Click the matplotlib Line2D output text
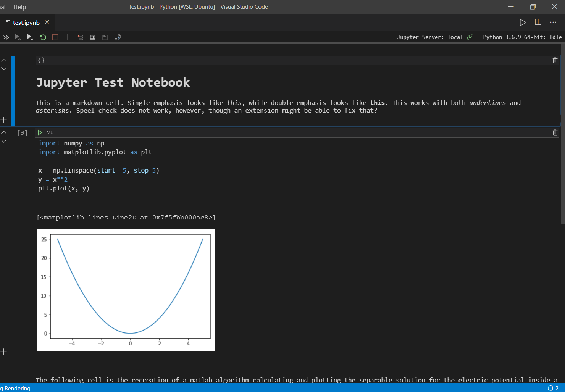Image resolution: width=565 pixels, height=392 pixels. [126, 218]
